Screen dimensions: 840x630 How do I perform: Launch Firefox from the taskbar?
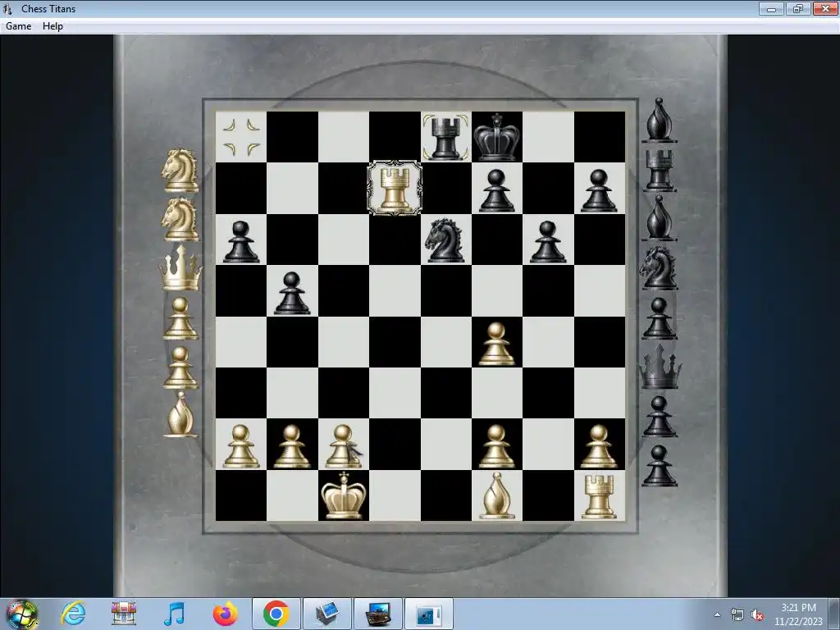coord(225,614)
